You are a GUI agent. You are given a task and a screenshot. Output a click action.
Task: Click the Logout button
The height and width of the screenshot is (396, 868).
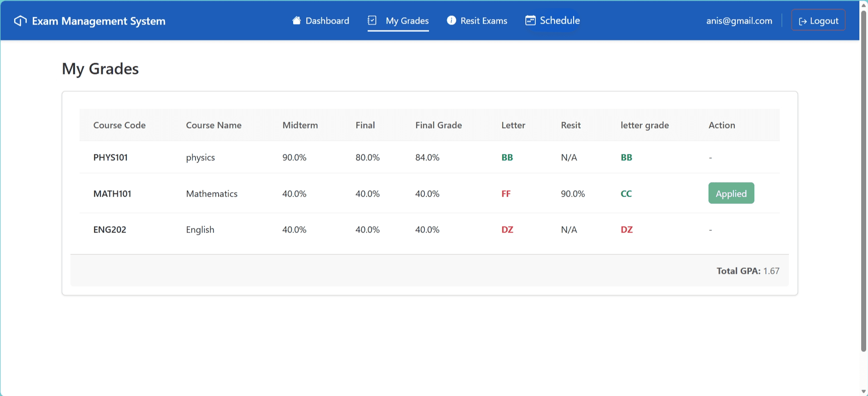click(x=818, y=20)
